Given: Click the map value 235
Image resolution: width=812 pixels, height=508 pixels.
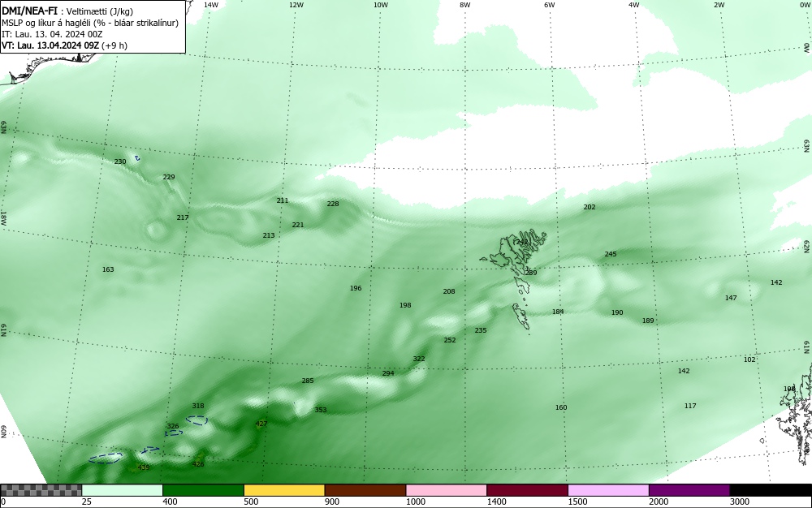Looking at the screenshot, I should [481, 330].
